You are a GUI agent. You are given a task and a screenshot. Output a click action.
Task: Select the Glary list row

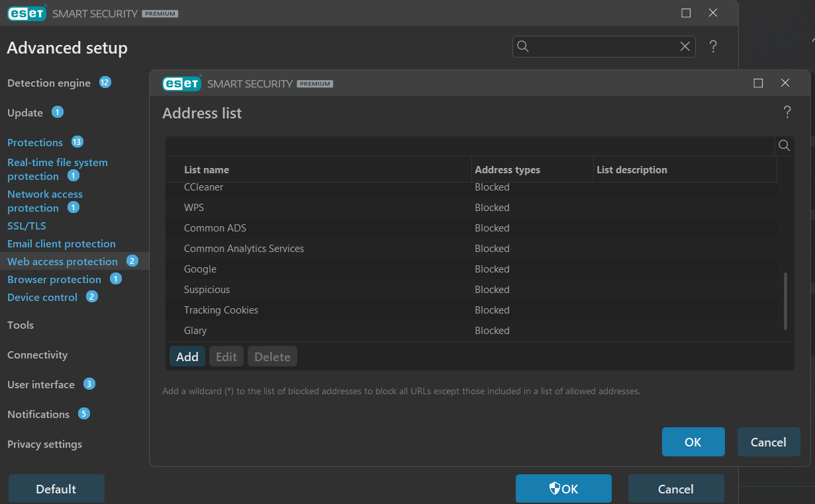[471, 331]
